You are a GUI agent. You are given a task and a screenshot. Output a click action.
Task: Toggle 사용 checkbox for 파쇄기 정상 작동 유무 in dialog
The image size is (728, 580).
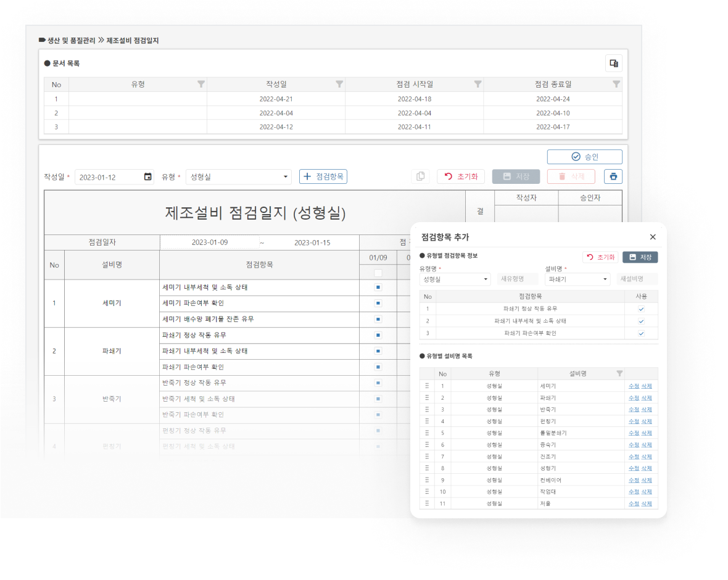tap(641, 309)
